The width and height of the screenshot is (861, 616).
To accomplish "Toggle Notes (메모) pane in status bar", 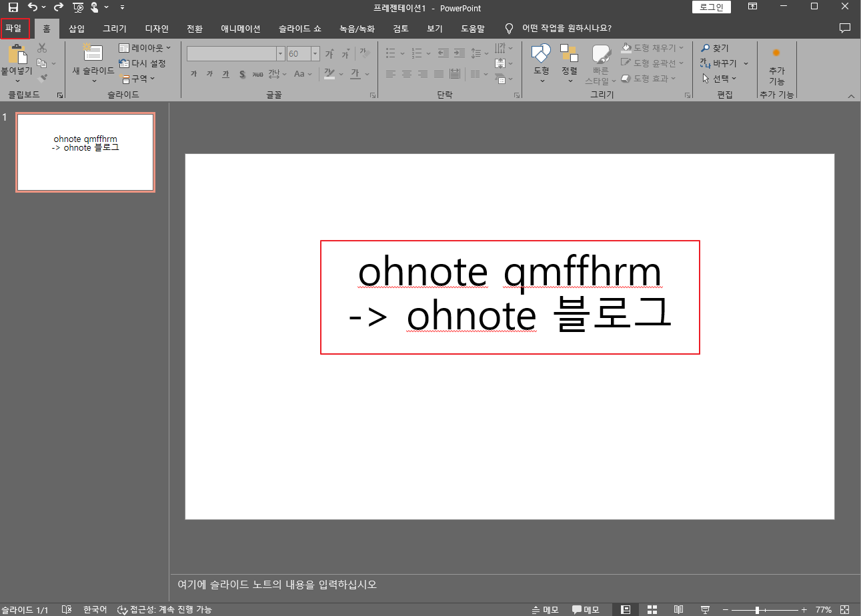I will (545, 609).
